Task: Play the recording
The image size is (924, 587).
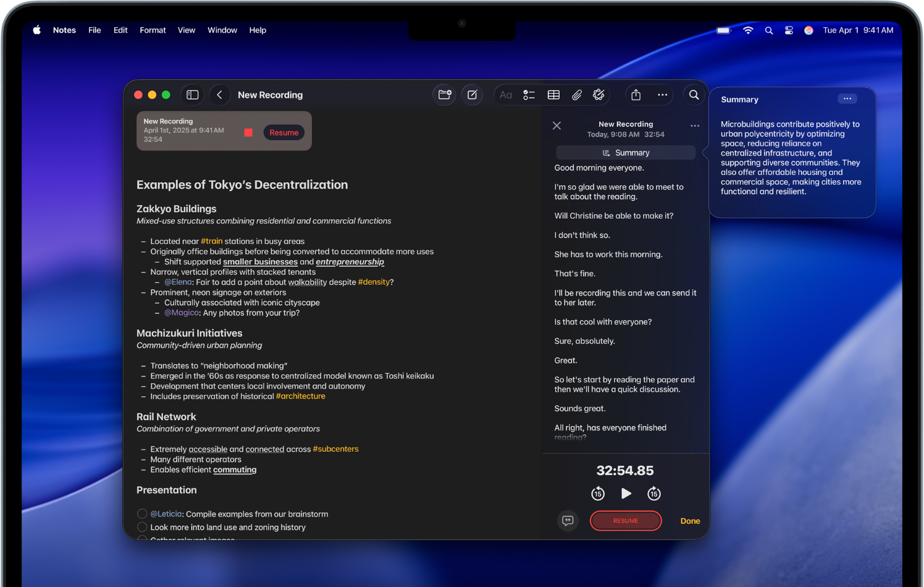Action: (626, 494)
